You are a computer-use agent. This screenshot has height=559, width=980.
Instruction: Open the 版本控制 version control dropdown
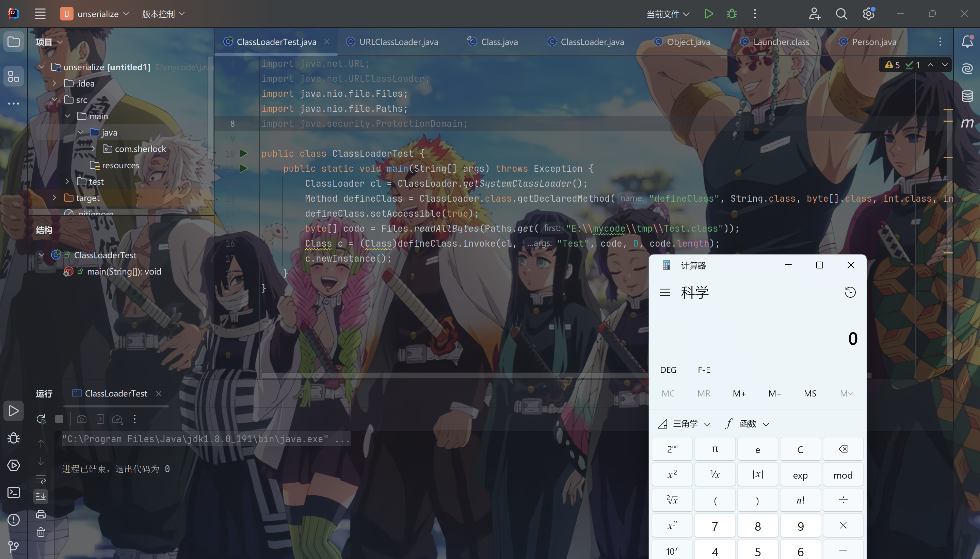click(163, 14)
